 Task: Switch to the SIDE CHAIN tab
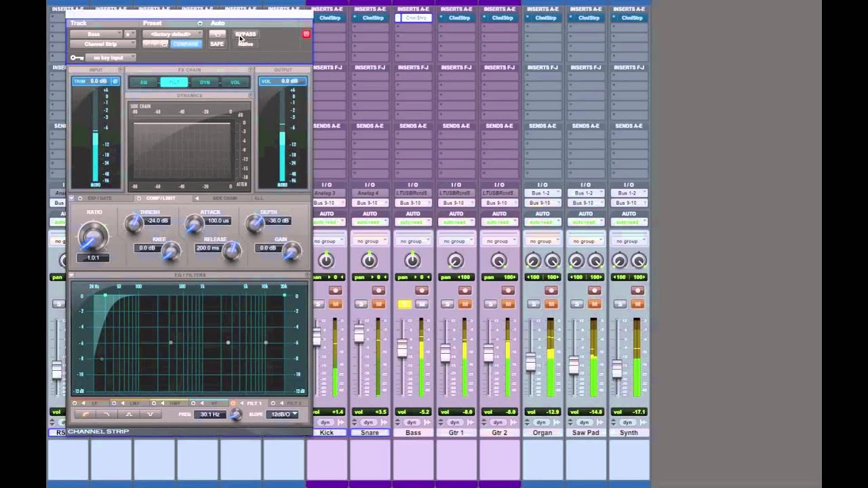(x=224, y=199)
